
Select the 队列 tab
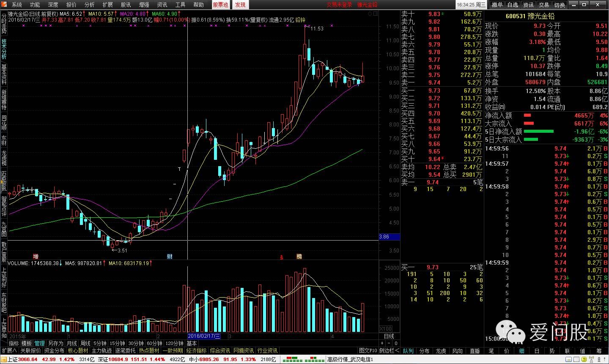[408, 351]
